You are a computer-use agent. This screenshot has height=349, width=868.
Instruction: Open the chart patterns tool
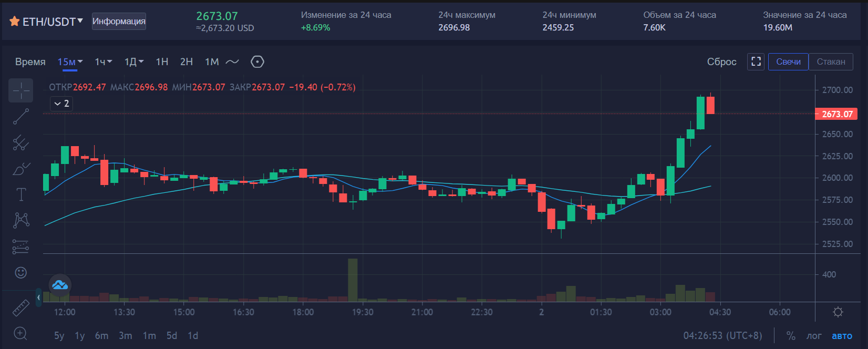pyautogui.click(x=21, y=220)
